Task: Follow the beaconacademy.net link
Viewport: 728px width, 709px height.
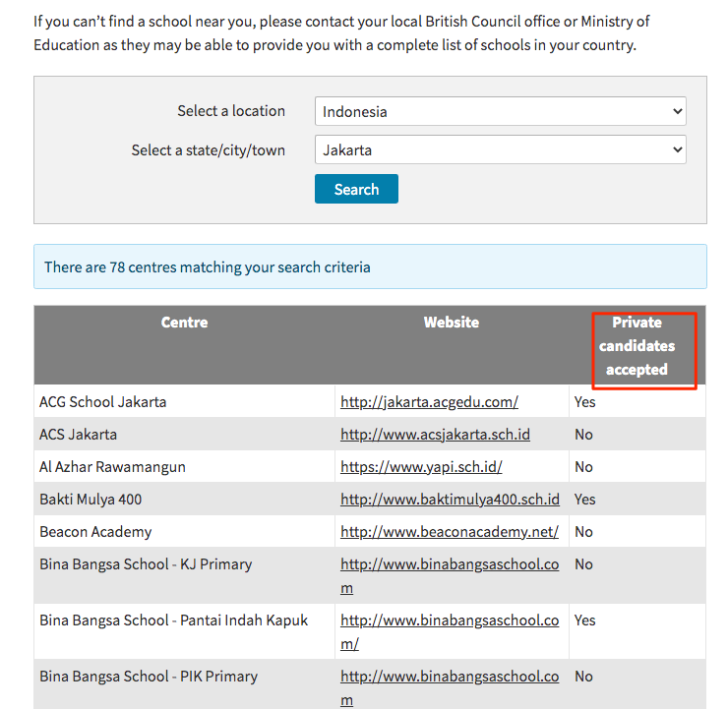Action: pos(450,532)
